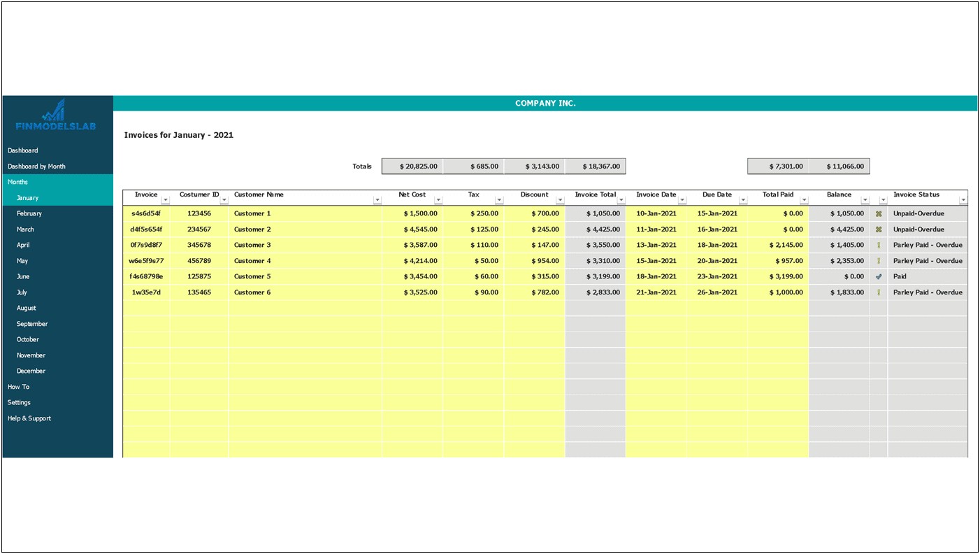Click the COMPANY INC. header bar
The image size is (980, 554).
(x=545, y=104)
